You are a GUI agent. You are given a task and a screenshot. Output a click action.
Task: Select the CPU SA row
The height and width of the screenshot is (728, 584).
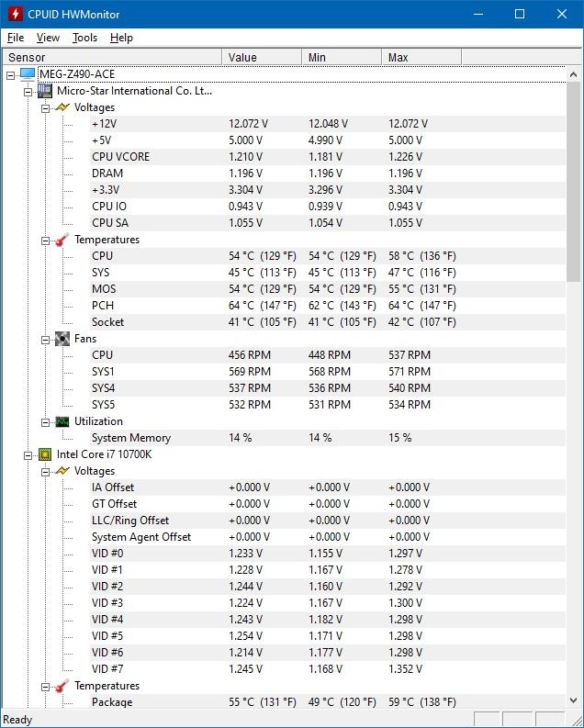coord(328,223)
